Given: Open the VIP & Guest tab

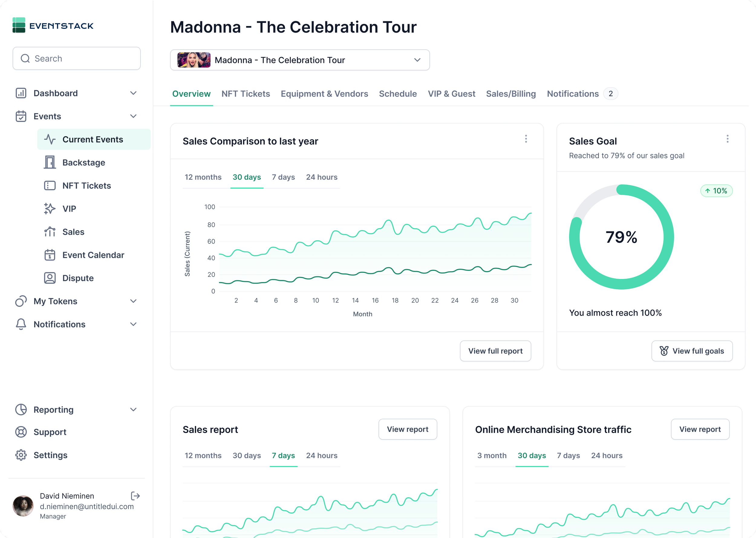Looking at the screenshot, I should (x=451, y=94).
